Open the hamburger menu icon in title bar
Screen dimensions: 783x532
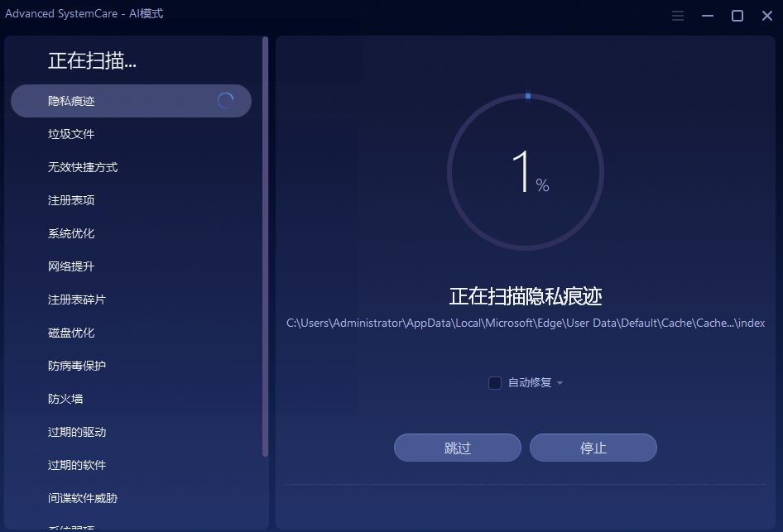678,16
